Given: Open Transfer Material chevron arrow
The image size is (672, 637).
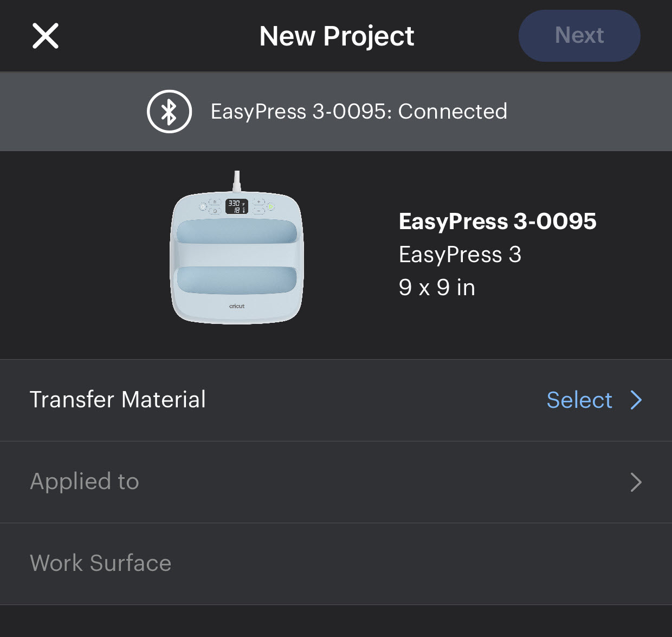Looking at the screenshot, I should pyautogui.click(x=636, y=400).
